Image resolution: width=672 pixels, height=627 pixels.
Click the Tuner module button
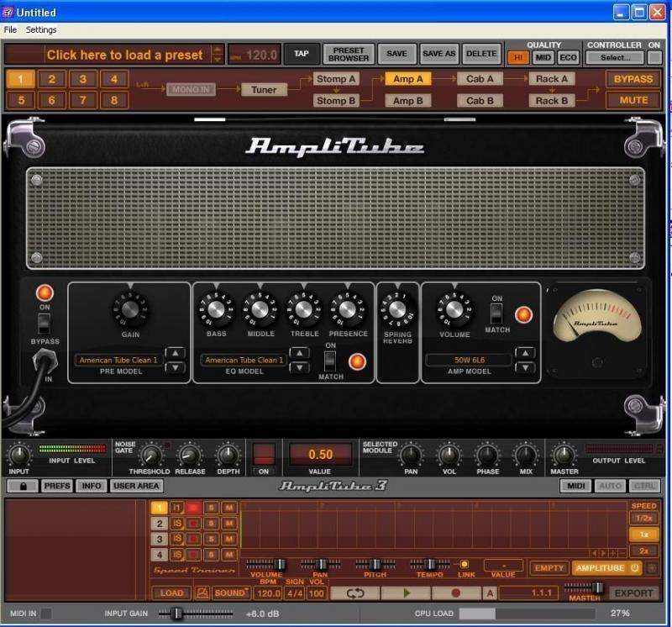tap(264, 89)
